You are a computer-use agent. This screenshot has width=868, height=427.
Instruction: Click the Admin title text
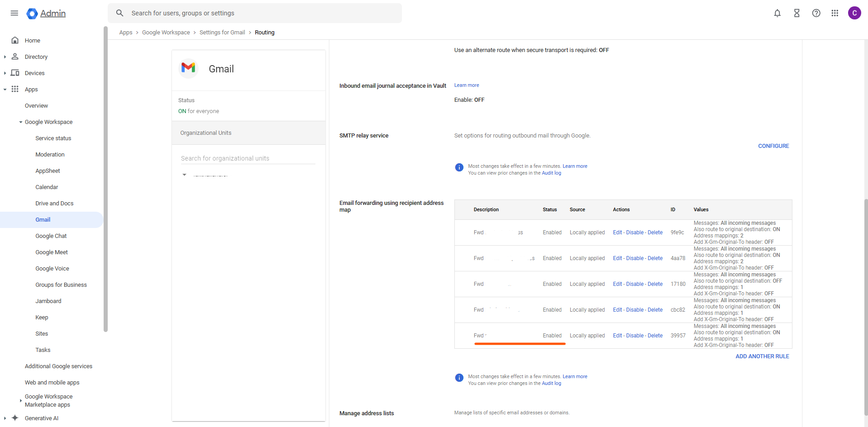point(53,14)
